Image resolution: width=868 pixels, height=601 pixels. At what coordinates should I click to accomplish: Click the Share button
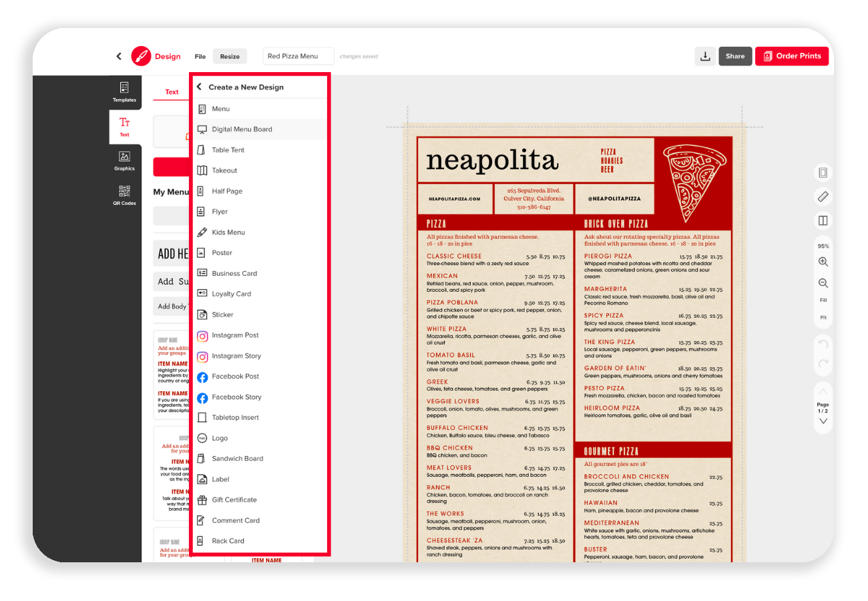735,56
